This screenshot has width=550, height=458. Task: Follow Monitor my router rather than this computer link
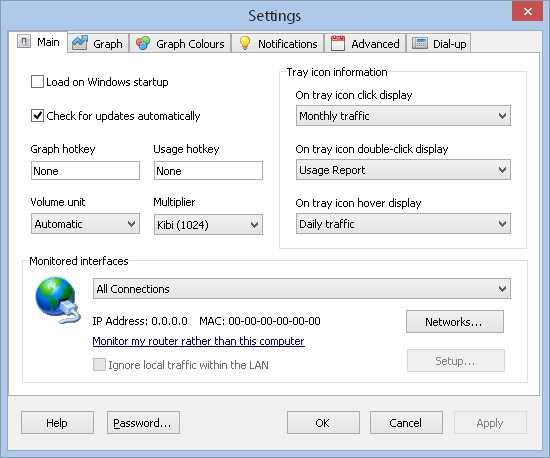[x=198, y=341]
